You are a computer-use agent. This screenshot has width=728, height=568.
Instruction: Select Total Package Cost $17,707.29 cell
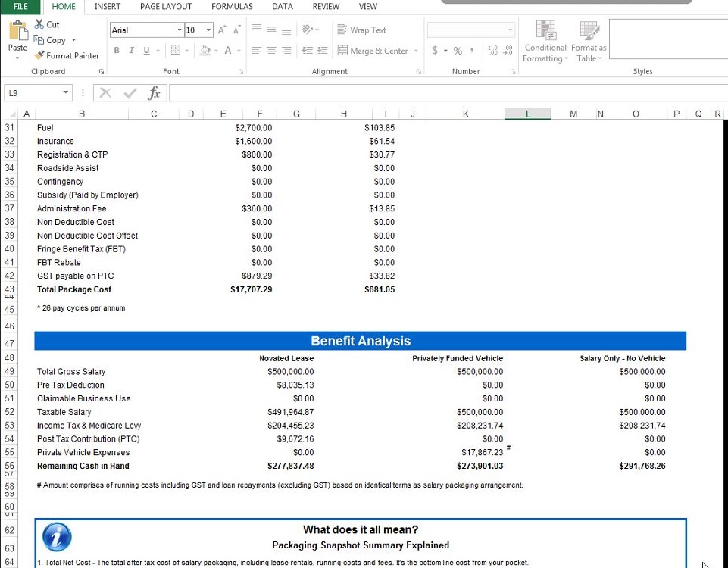point(252,289)
